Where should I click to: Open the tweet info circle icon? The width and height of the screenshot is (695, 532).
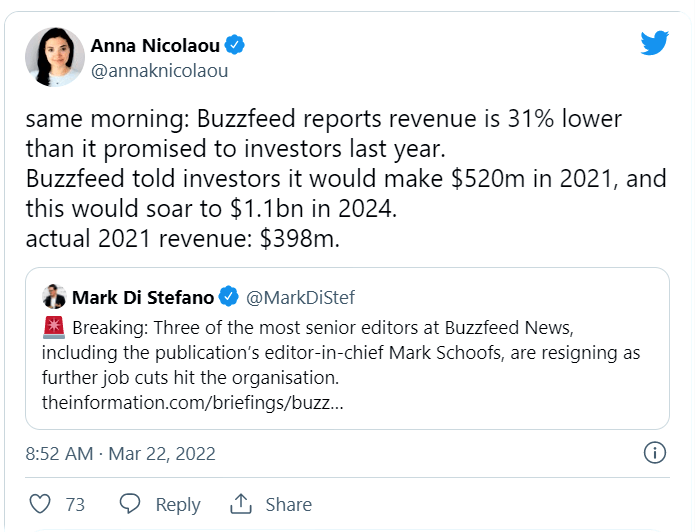click(x=655, y=453)
